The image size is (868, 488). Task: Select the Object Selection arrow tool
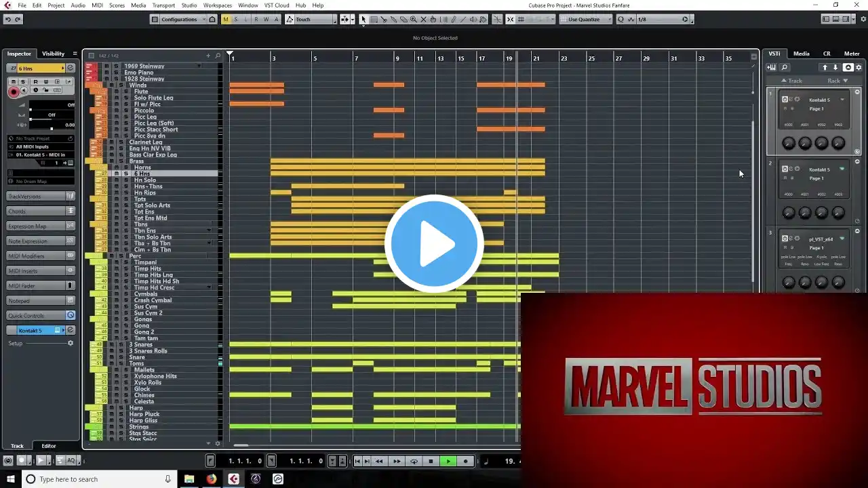pyautogui.click(x=363, y=20)
